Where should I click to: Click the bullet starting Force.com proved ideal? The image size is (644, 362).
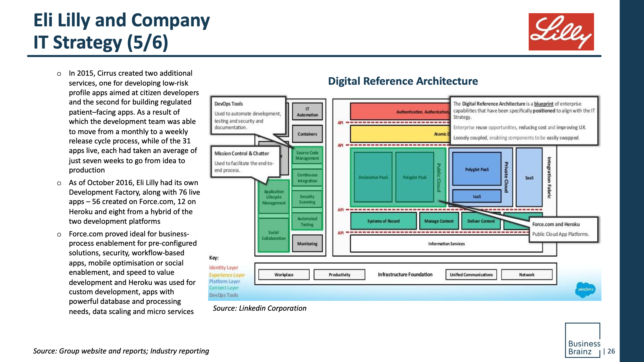pos(133,273)
